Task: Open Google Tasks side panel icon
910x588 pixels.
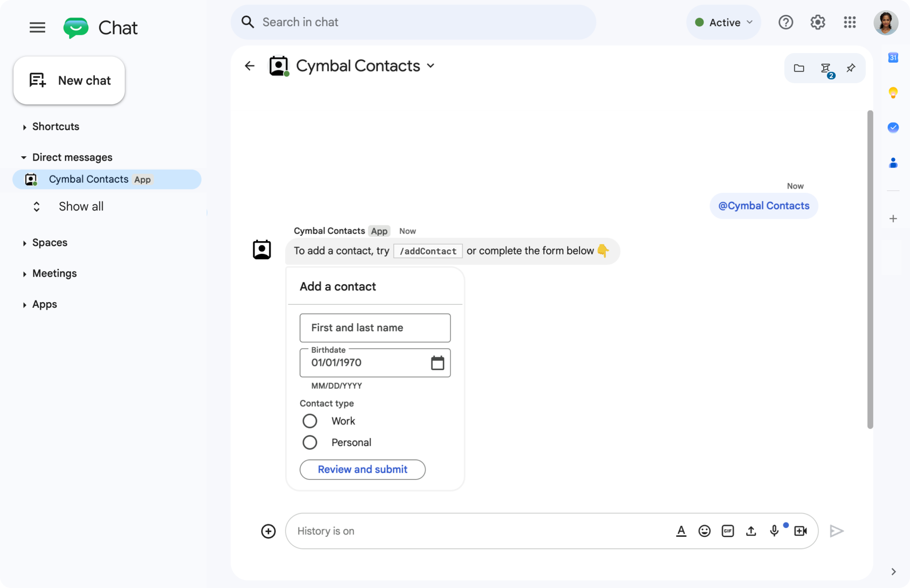Action: (x=893, y=127)
